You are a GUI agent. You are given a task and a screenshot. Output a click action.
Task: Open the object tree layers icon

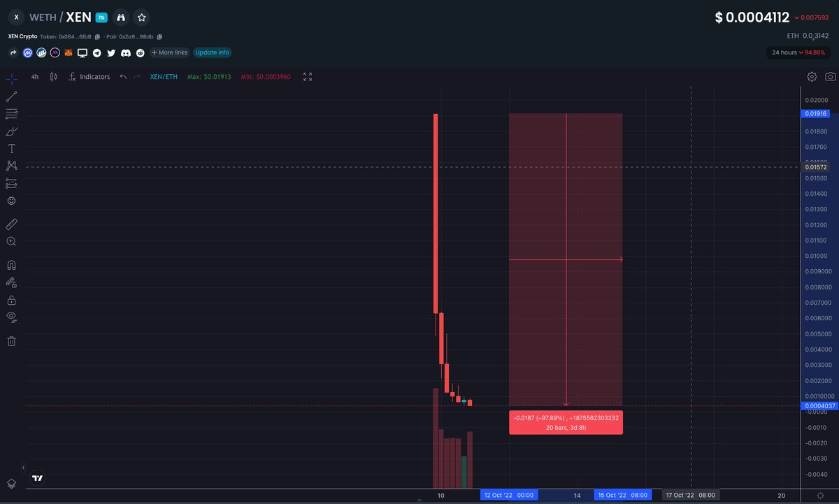(11, 484)
